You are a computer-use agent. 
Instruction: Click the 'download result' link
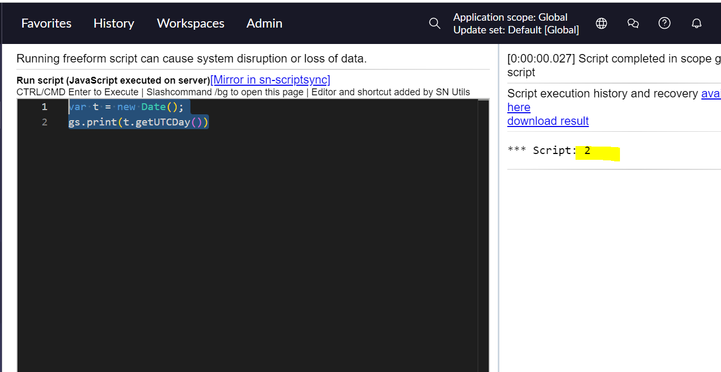click(x=548, y=121)
